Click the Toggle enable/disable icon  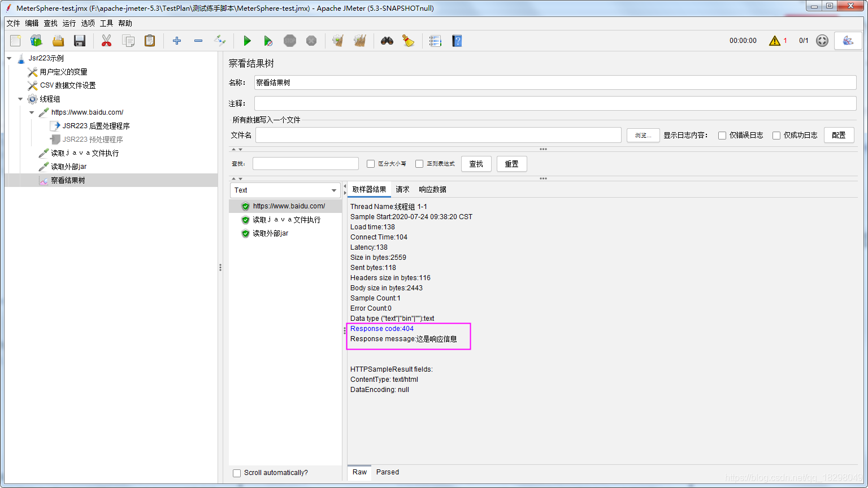220,41
